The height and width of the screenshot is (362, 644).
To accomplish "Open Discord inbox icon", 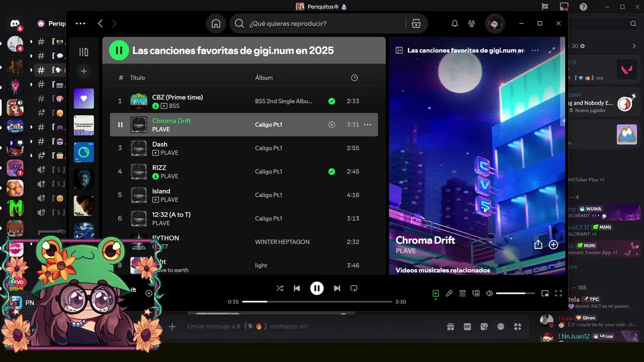I will click(564, 7).
